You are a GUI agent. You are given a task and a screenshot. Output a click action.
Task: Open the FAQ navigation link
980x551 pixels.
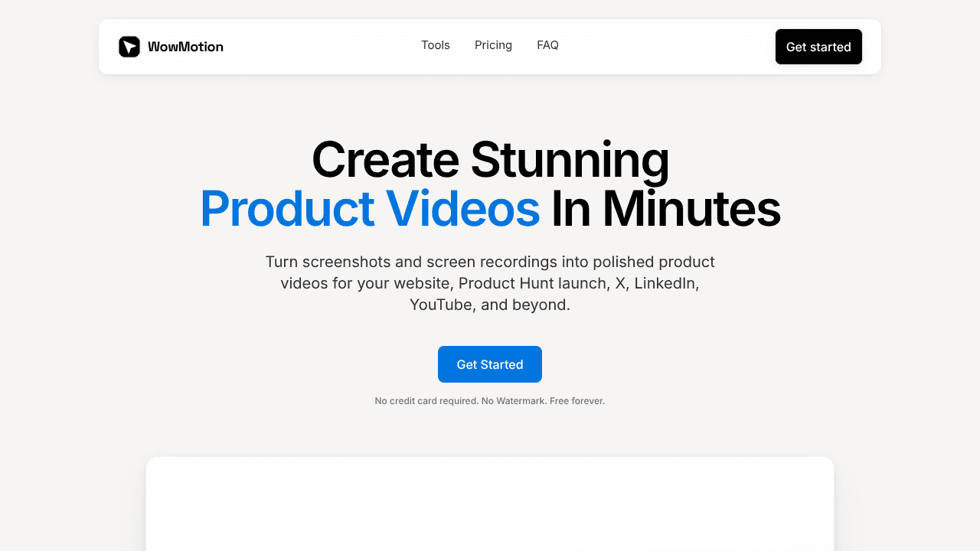coord(547,45)
